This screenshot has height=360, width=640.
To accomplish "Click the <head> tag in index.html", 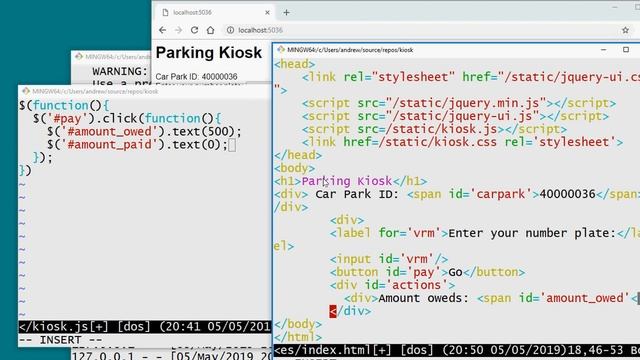I will (295, 64).
